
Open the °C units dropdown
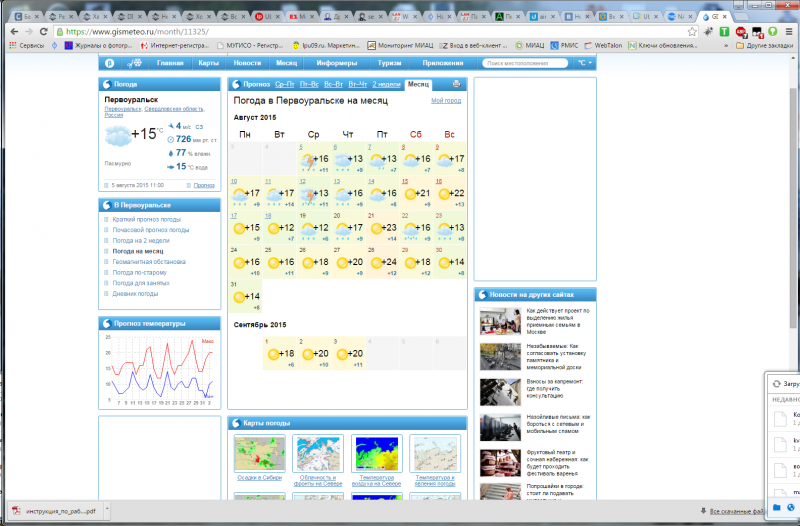tap(584, 63)
